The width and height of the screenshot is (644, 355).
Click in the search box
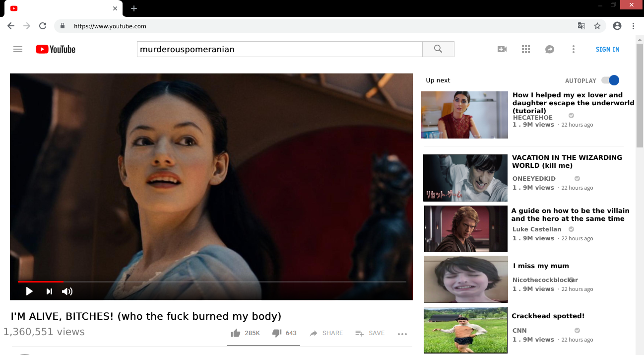(279, 49)
